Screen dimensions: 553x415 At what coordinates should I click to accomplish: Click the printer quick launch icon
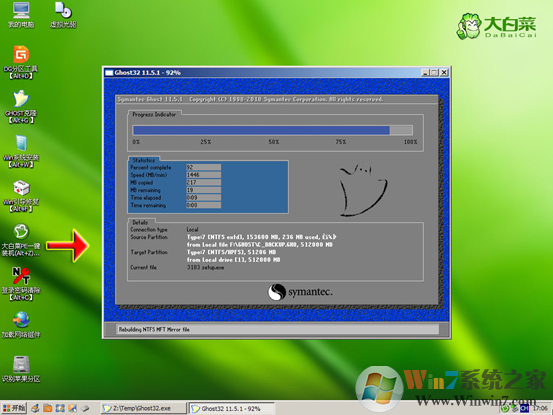[35, 408]
